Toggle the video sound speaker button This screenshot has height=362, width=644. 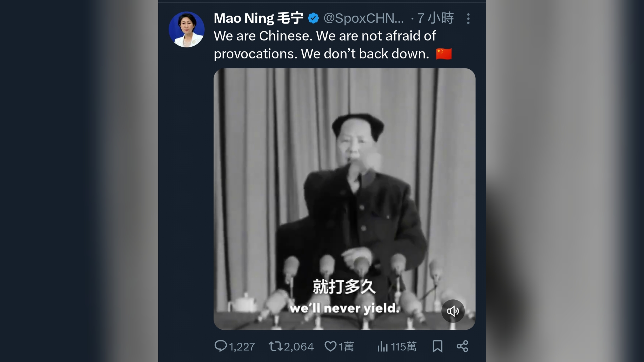(x=453, y=311)
